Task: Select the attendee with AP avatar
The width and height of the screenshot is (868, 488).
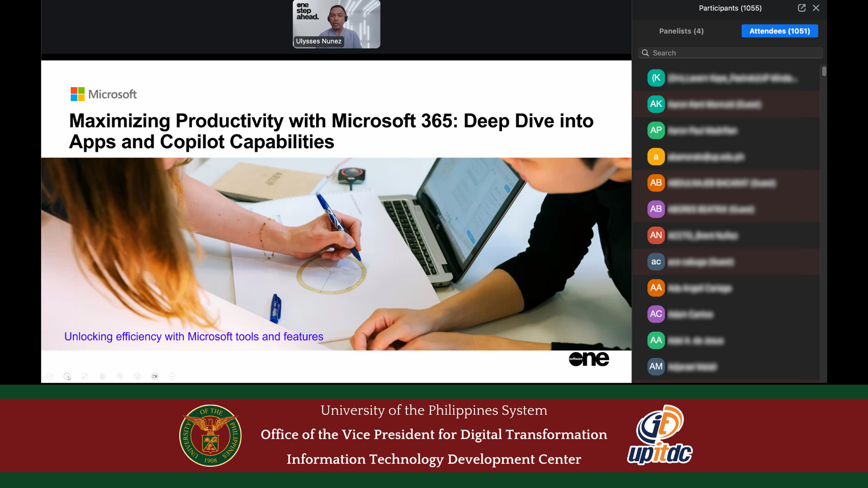Action: click(727, 131)
